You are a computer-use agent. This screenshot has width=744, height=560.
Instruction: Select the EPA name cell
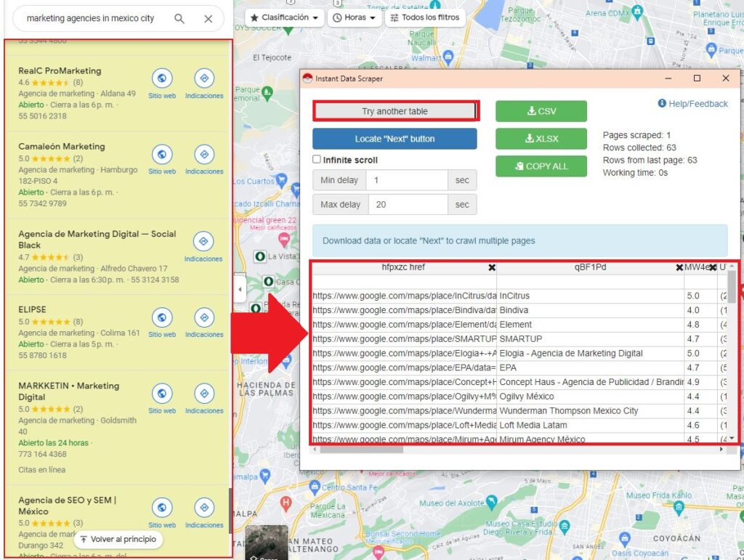coord(590,368)
